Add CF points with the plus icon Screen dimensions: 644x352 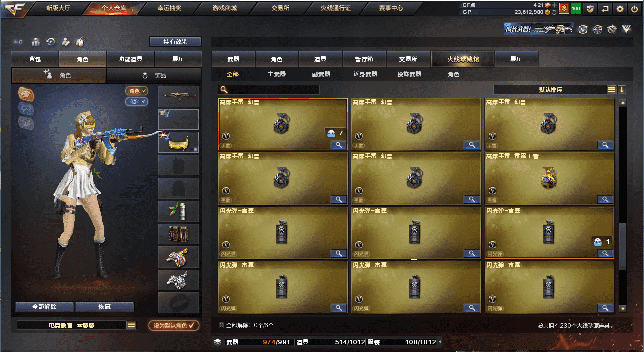pos(554,5)
